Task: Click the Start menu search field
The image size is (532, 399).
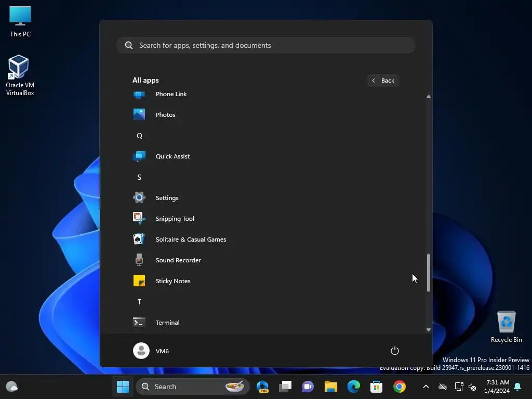Action: 266,45
